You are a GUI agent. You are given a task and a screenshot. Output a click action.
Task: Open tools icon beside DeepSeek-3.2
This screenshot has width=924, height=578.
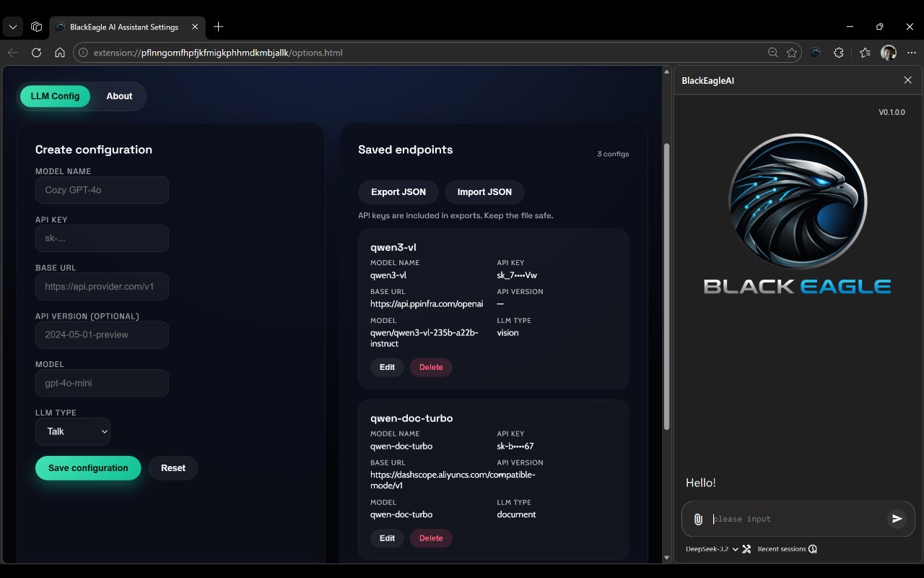[746, 549]
